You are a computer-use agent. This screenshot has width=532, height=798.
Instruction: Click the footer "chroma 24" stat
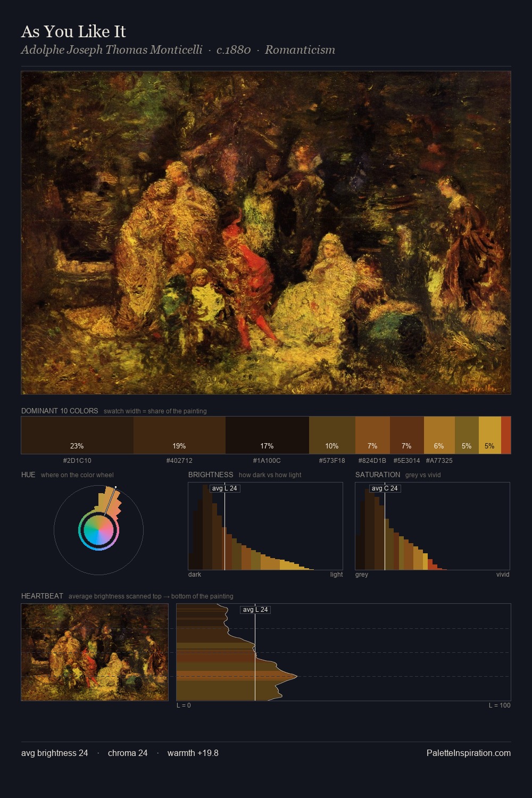click(128, 753)
